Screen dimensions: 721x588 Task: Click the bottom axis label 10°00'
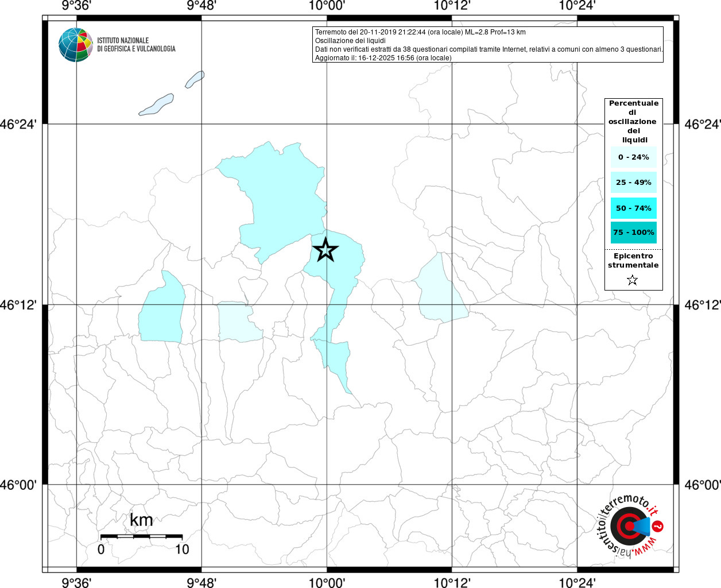(327, 583)
